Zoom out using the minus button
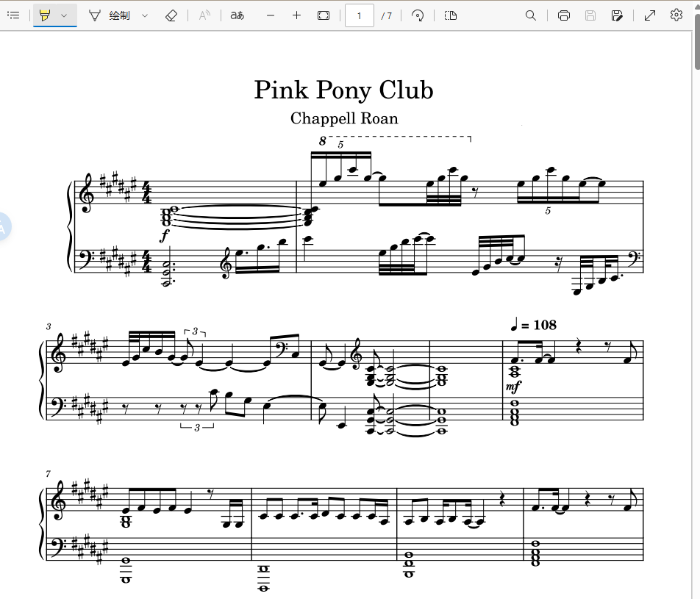The image size is (700, 599). click(x=271, y=15)
